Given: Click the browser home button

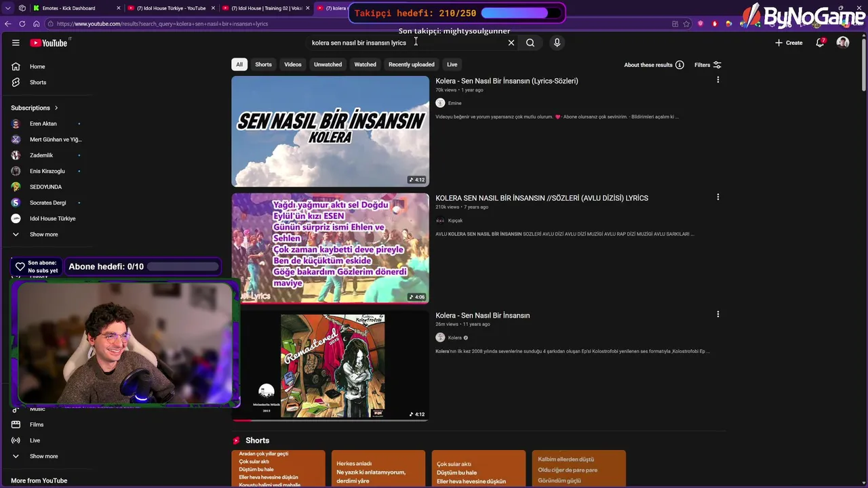Looking at the screenshot, I should (36, 24).
